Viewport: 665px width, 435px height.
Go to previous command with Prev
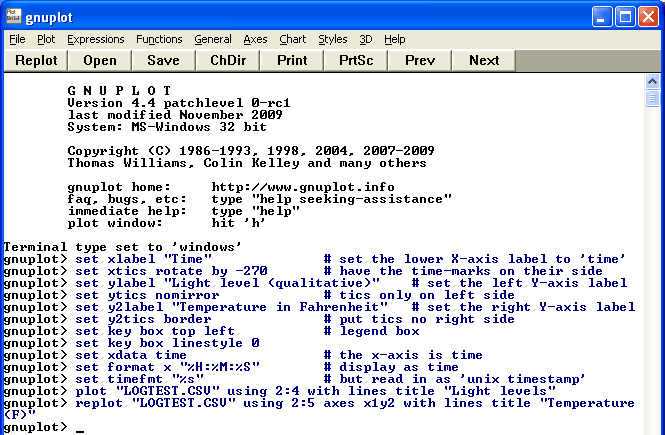[420, 60]
